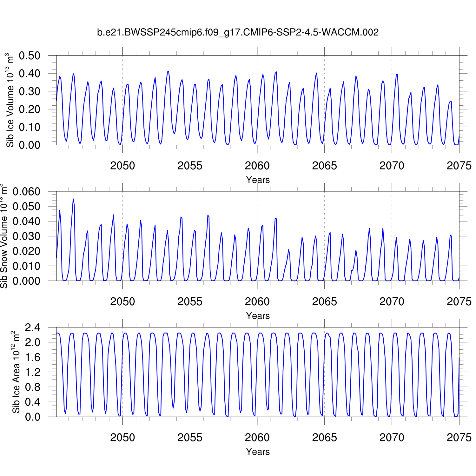Select 2075 tick label below Ice Volume panel
Viewport: 476px width, 476px height.
pyautogui.click(x=459, y=166)
